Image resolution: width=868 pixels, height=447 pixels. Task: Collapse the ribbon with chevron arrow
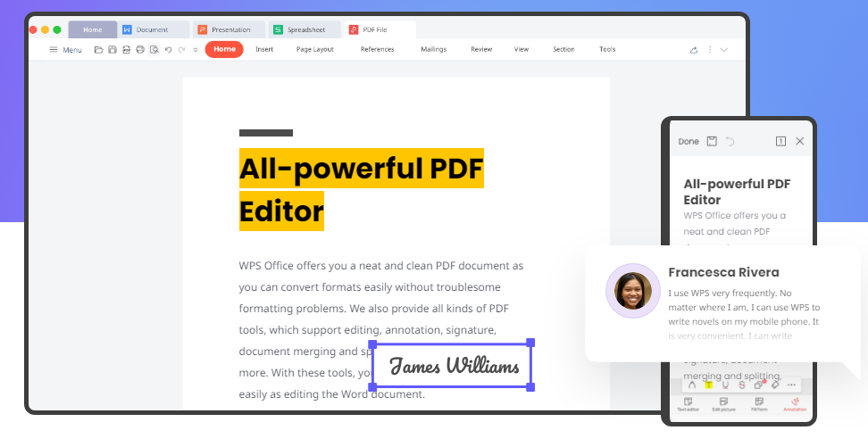tap(723, 50)
